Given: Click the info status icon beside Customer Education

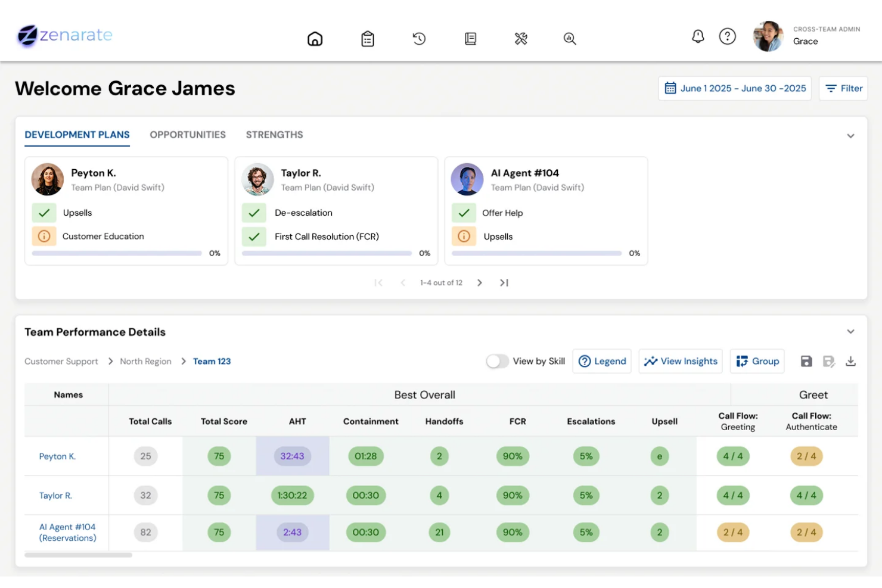Looking at the screenshot, I should 44,236.
